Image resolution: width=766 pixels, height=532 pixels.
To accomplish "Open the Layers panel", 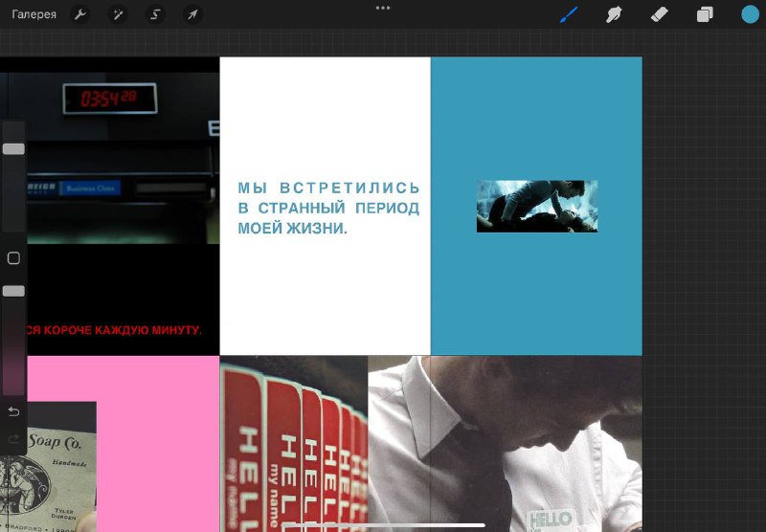I will [705, 14].
